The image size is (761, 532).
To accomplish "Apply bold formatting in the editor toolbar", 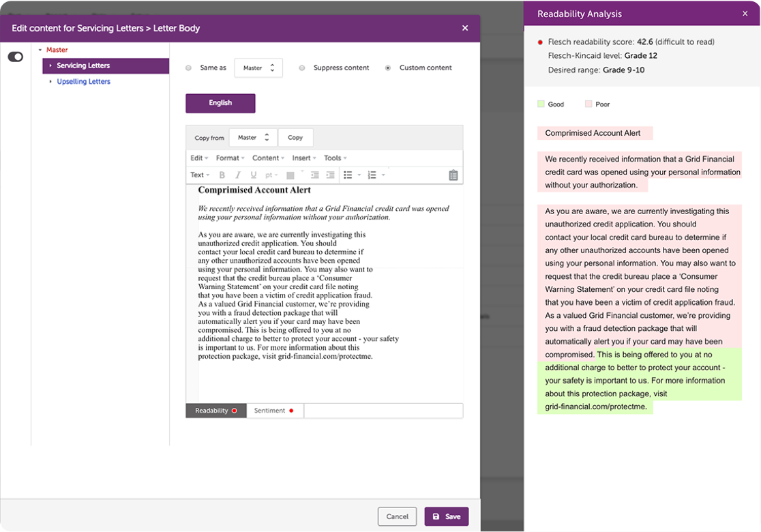I will [222, 175].
